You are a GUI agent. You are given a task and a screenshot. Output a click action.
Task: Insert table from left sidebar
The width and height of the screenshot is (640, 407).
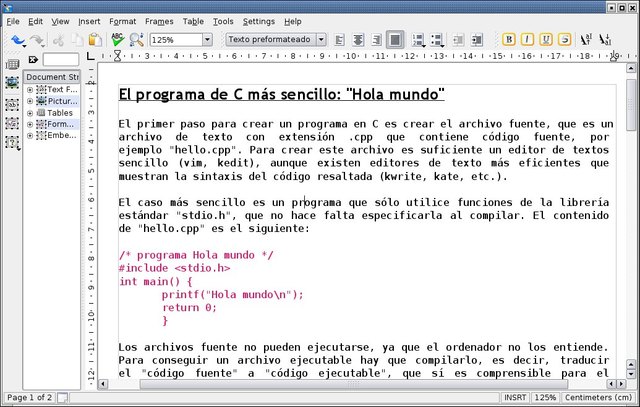click(12, 64)
